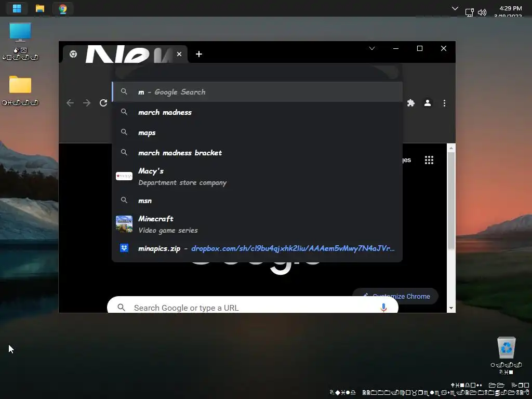Start voice search with the microphone

[383, 308]
